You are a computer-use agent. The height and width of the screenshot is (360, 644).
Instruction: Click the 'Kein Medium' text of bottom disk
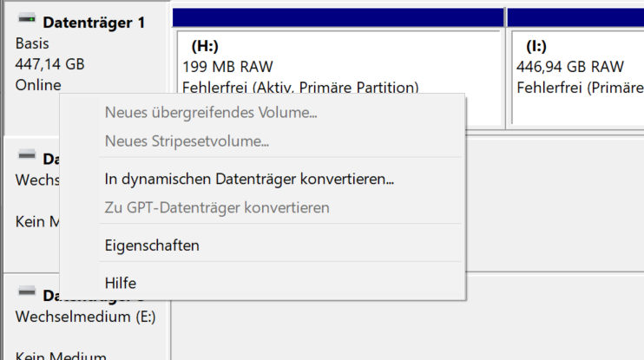(x=61, y=356)
